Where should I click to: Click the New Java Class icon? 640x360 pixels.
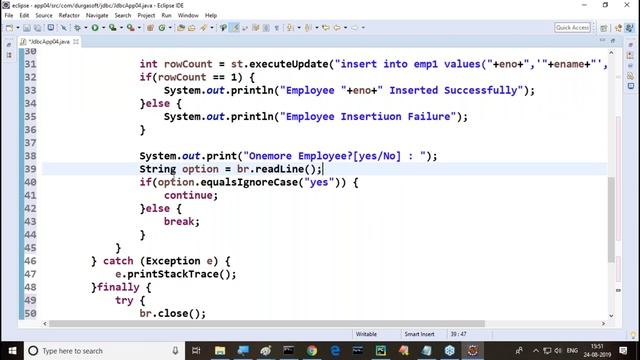[x=162, y=28]
